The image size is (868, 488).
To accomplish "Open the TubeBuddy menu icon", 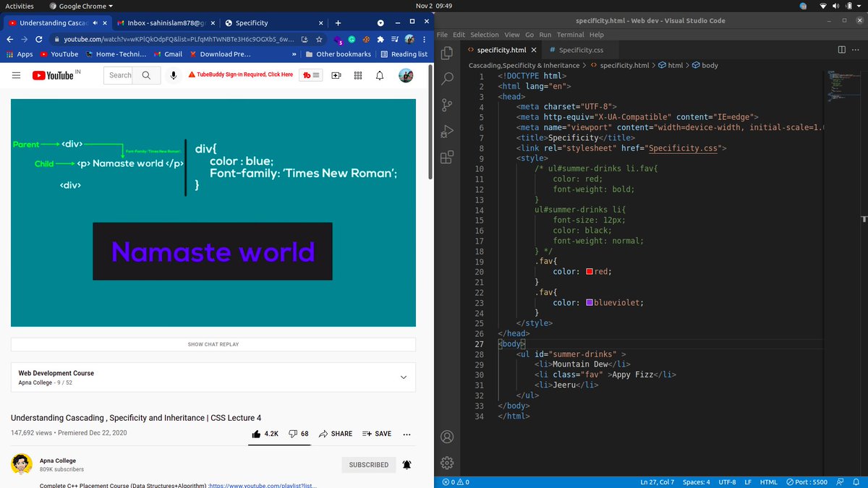I will coord(312,75).
